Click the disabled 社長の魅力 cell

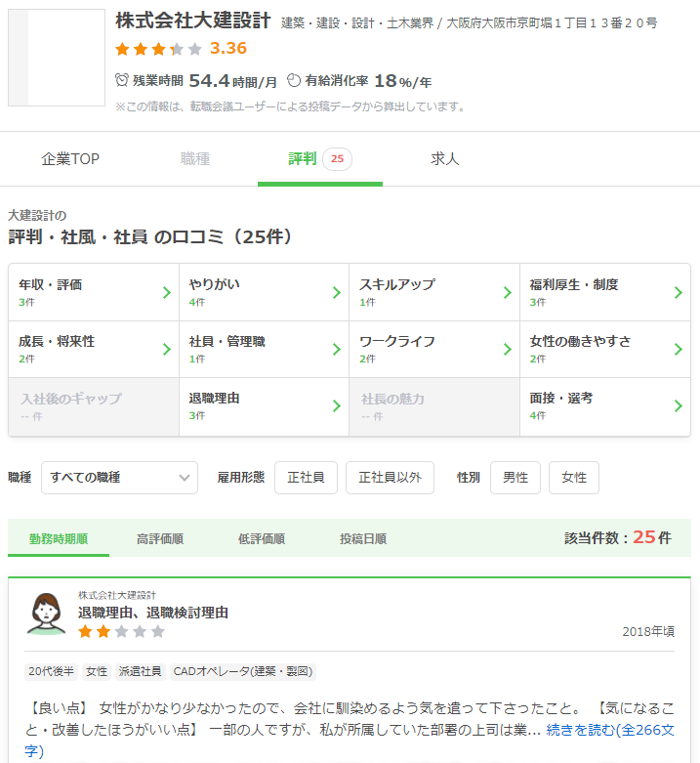tap(434, 406)
